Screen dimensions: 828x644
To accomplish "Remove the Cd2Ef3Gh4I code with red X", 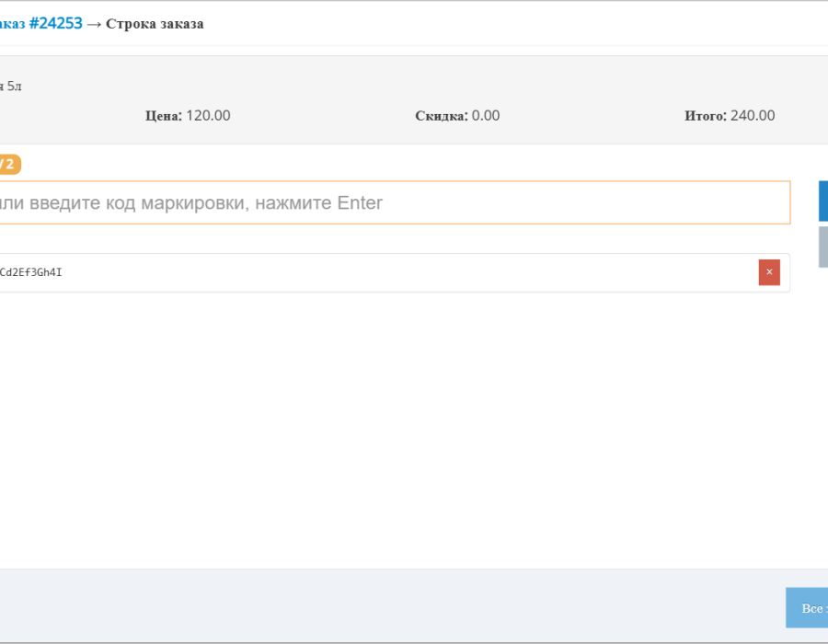I will tap(769, 272).
